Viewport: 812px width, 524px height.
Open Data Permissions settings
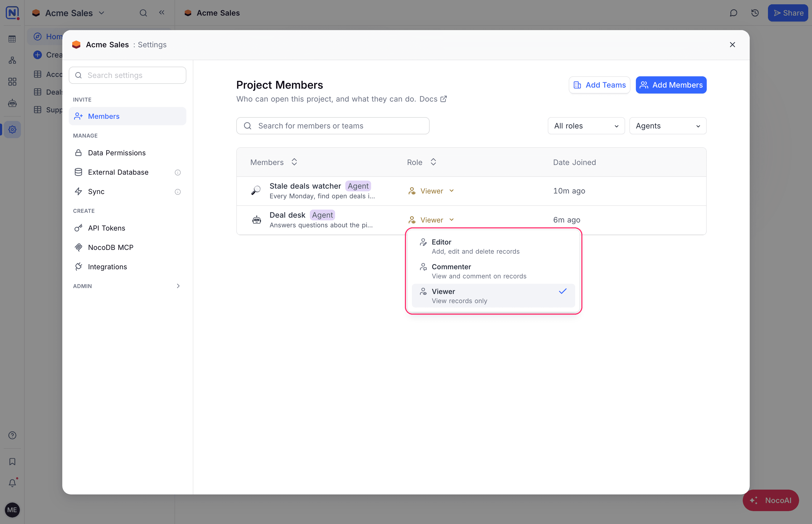pos(127,153)
